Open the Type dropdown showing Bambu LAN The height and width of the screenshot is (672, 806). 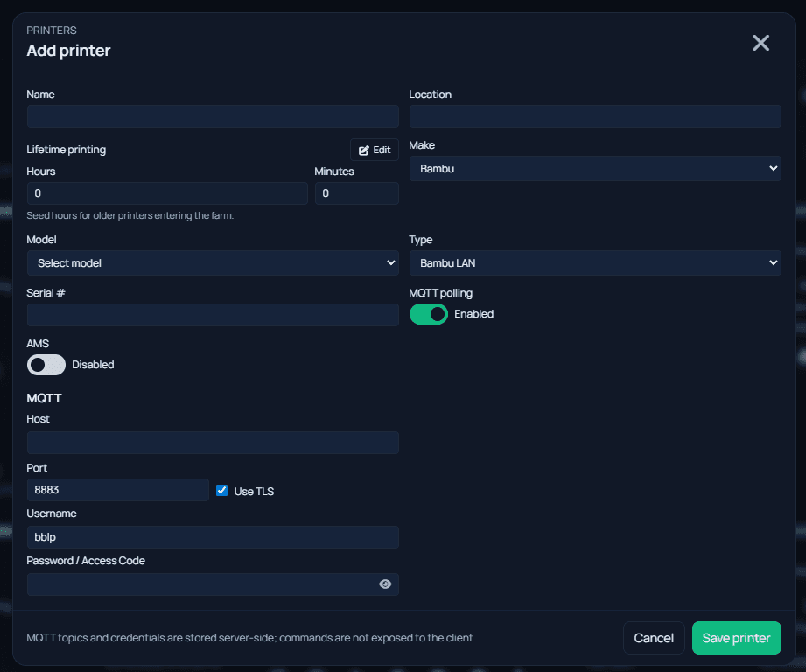pos(595,262)
